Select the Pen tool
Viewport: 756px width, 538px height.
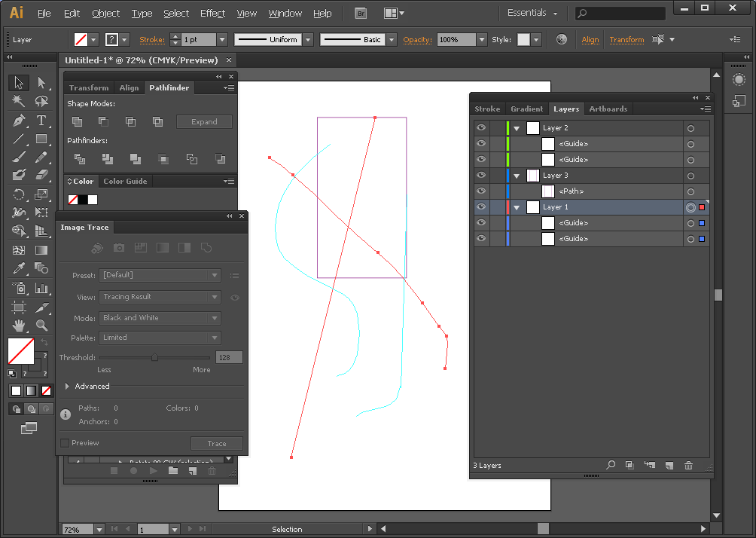(x=19, y=120)
